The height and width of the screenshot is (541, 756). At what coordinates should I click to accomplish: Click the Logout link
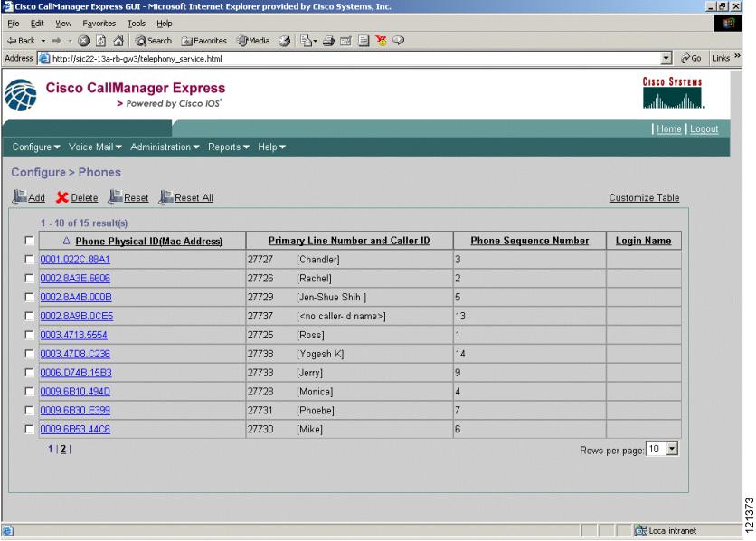(704, 128)
